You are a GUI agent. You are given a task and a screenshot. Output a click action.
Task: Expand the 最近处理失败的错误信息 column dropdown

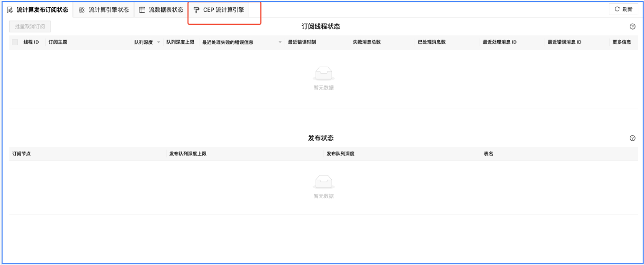(280, 42)
